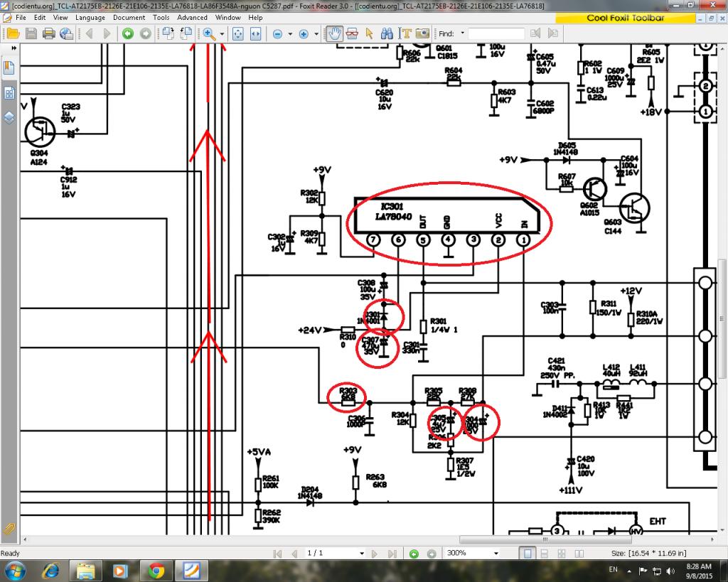Select the Hand tool
Image resolution: width=728 pixels, height=582 pixels.
point(335,33)
